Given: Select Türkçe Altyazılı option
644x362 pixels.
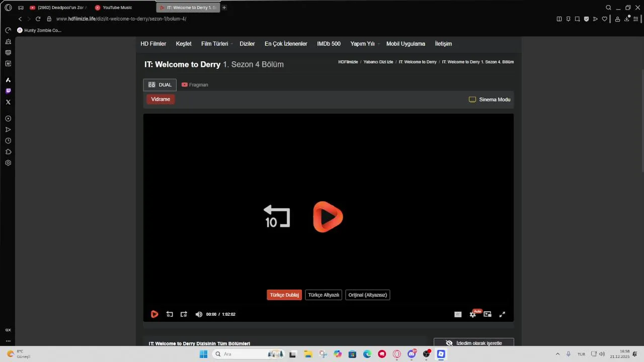Looking at the screenshot, I should click(324, 295).
